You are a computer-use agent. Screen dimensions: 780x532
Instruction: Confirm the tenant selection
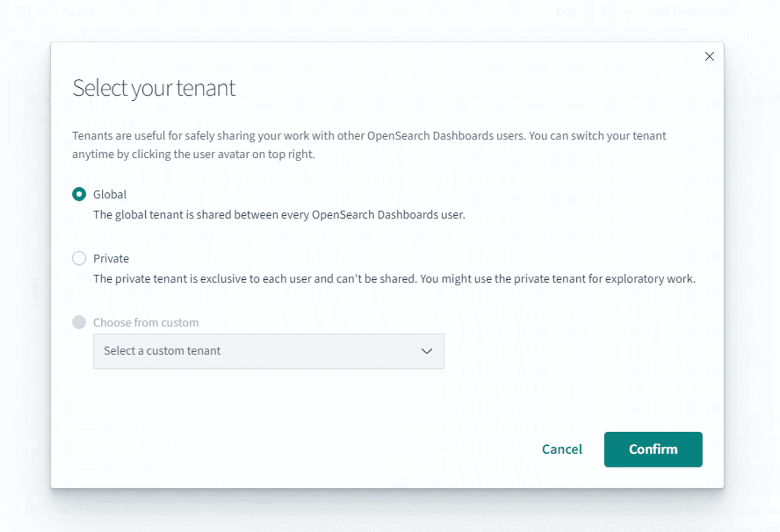click(653, 449)
